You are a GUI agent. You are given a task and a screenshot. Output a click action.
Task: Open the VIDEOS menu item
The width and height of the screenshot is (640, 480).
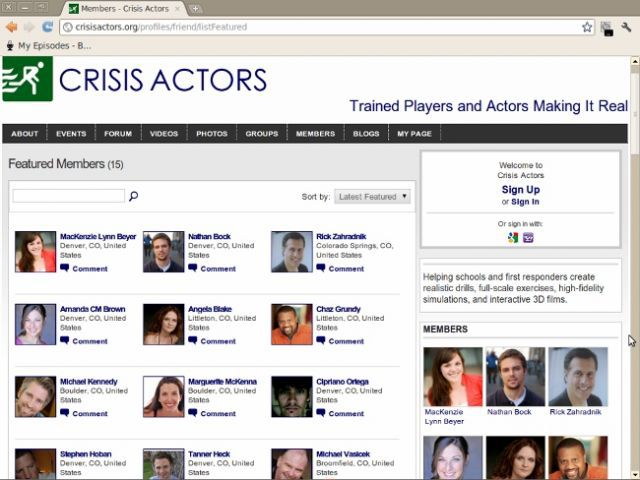pyautogui.click(x=164, y=134)
